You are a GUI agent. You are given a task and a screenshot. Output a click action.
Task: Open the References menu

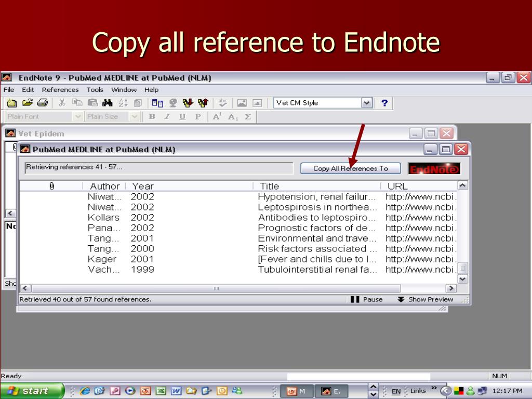[60, 89]
